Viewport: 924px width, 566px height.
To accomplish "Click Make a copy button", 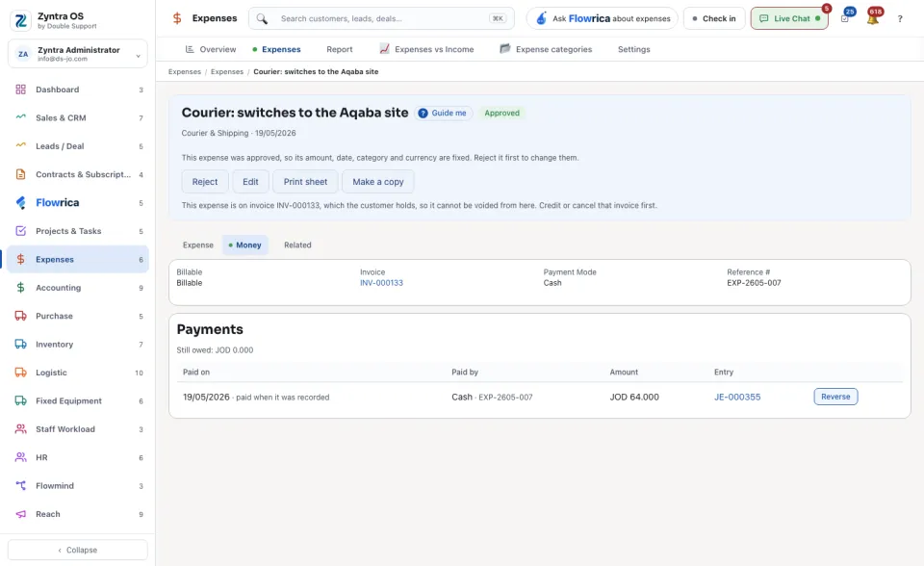I will (377, 182).
